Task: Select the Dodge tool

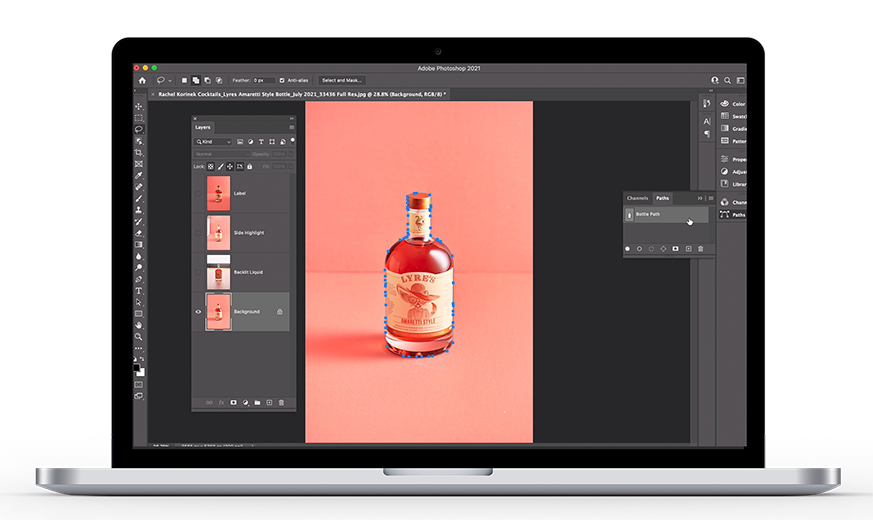Action: click(x=139, y=268)
